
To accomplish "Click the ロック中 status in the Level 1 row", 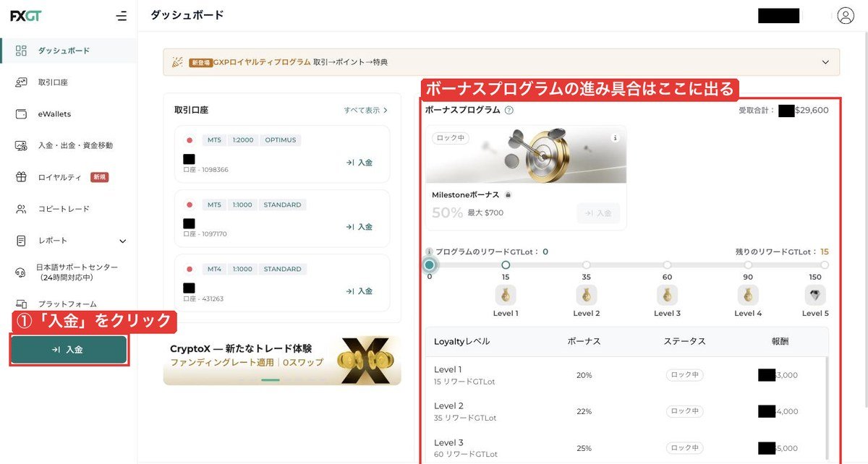I will (685, 375).
